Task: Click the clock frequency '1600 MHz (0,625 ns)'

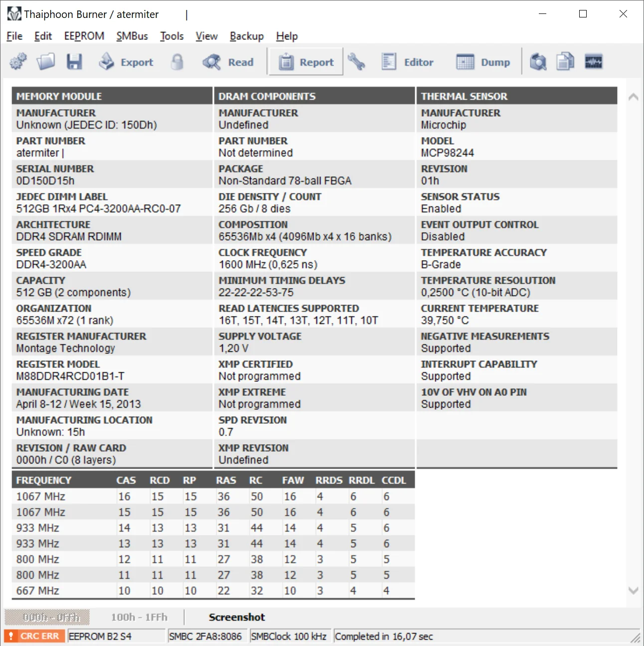Action: (268, 265)
